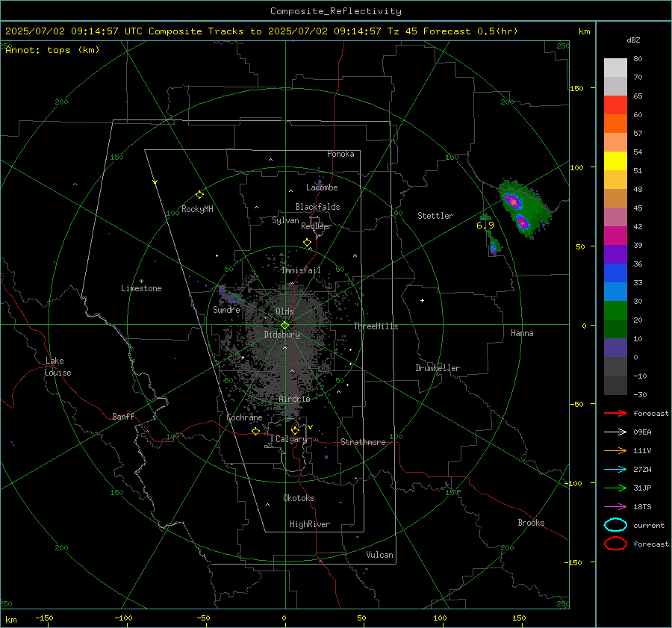
Task: Click the dBZ legend heading
Action: (633, 40)
